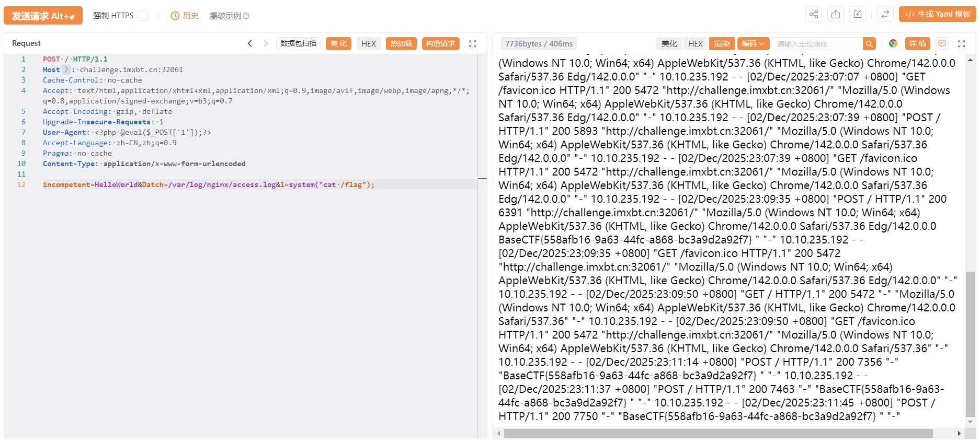Click the Content-Type header line
The image size is (980, 442).
(144, 164)
